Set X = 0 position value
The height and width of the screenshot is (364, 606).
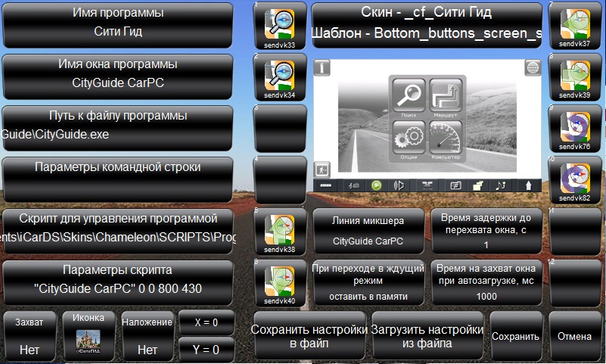(207, 322)
